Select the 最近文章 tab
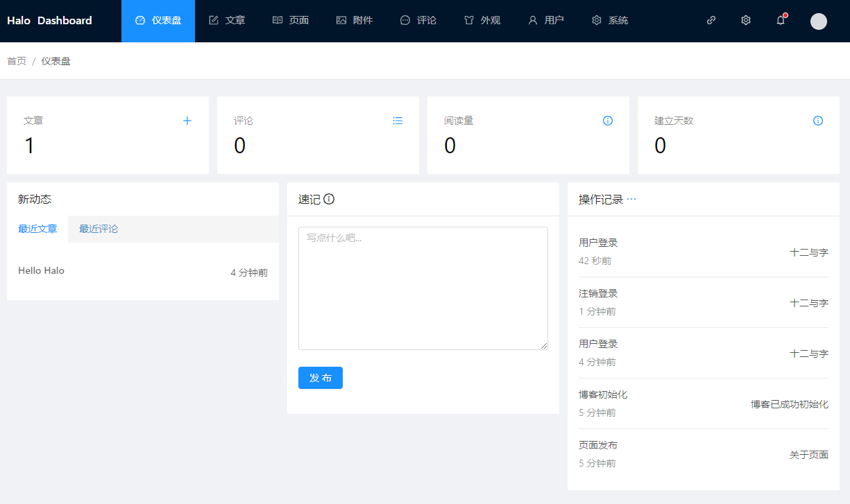The width and height of the screenshot is (850, 504). (x=37, y=229)
